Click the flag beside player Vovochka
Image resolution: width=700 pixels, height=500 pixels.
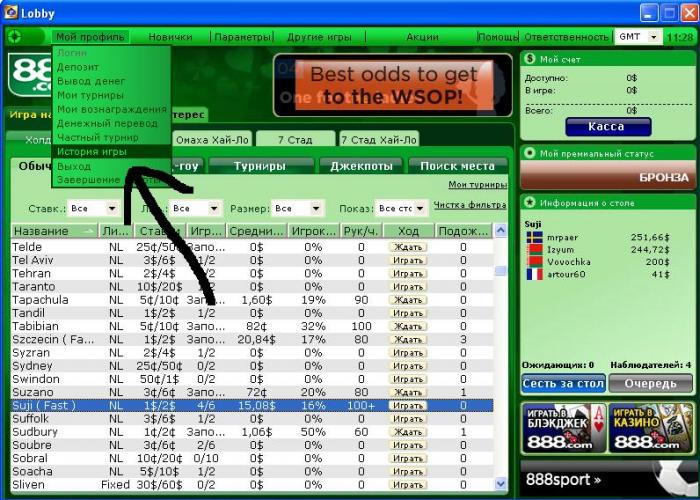point(534,262)
